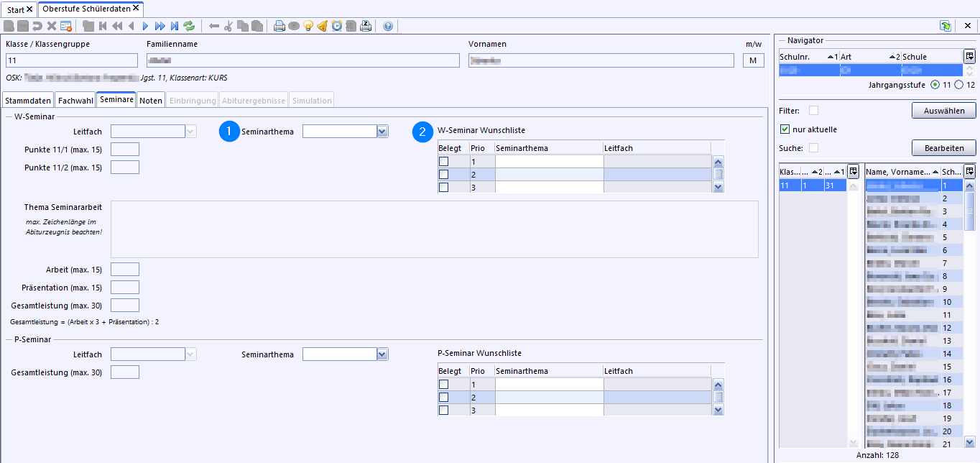Click the form icon with red badge
This screenshot has height=463, width=980.
(66, 26)
